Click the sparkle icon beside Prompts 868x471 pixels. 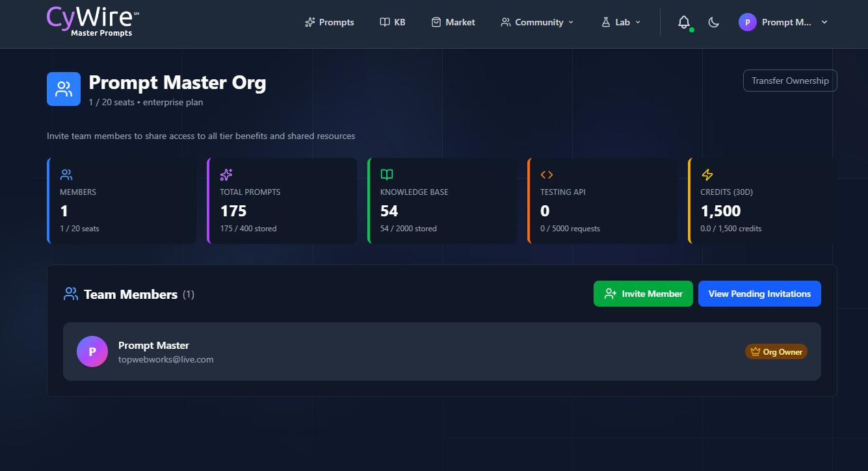tap(310, 22)
